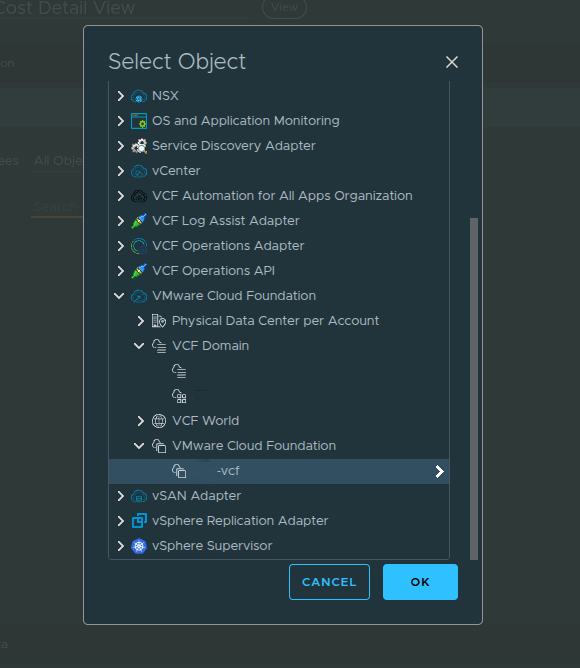Expand VCF Automation for All Apps Organization
The image size is (580, 668).
click(x=121, y=196)
